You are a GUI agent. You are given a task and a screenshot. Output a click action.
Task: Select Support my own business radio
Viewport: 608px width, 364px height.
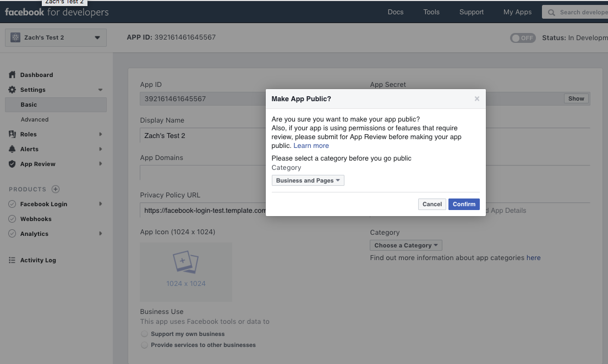pyautogui.click(x=144, y=334)
